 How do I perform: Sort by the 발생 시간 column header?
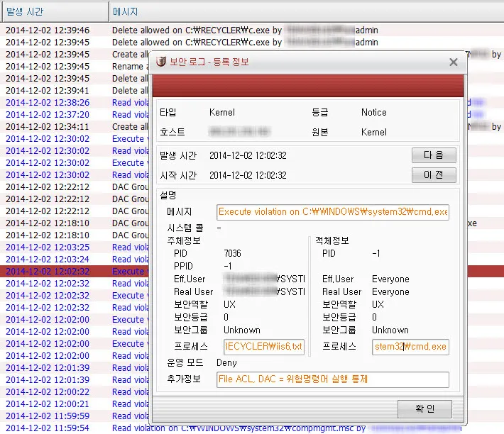coord(54,11)
